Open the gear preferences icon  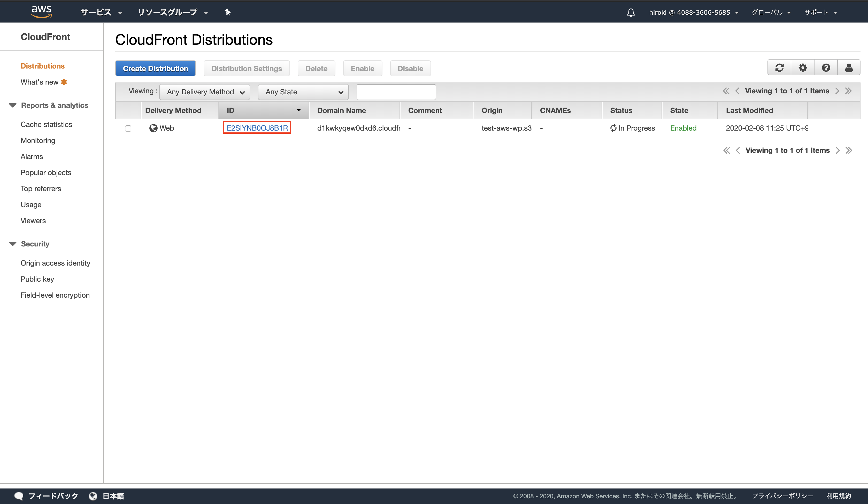[803, 68]
